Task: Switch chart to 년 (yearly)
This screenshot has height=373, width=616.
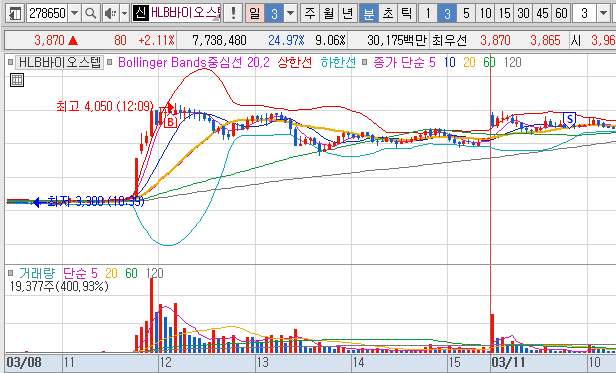Action: click(348, 13)
